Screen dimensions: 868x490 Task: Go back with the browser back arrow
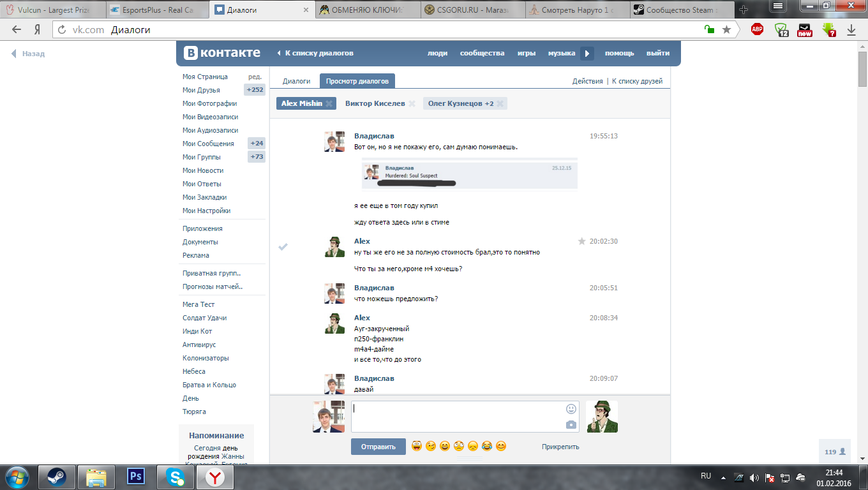point(17,29)
